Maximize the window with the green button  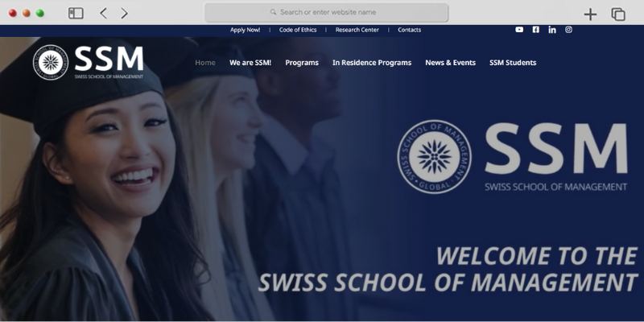coord(39,13)
